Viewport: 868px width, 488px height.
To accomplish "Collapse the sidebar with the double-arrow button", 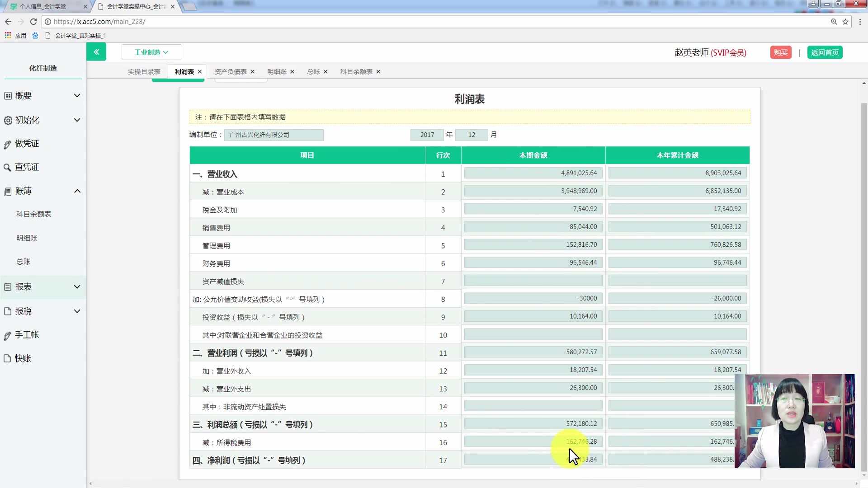I will [x=96, y=52].
